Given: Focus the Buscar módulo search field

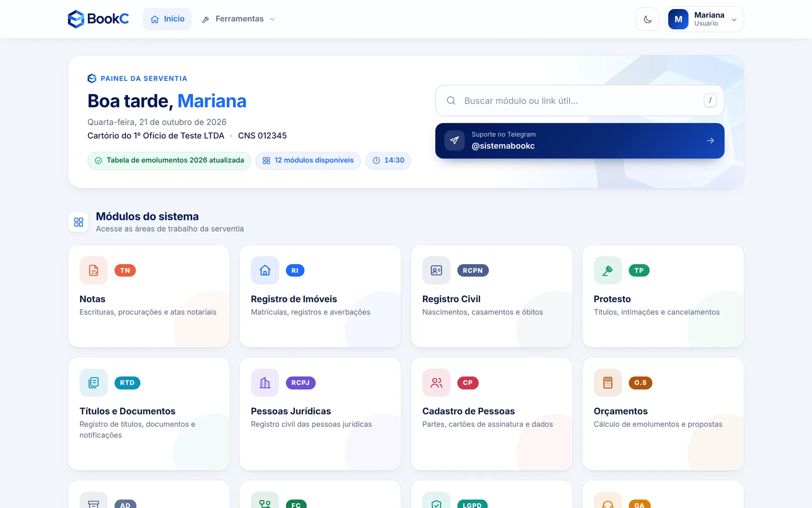Looking at the screenshot, I should [x=580, y=101].
